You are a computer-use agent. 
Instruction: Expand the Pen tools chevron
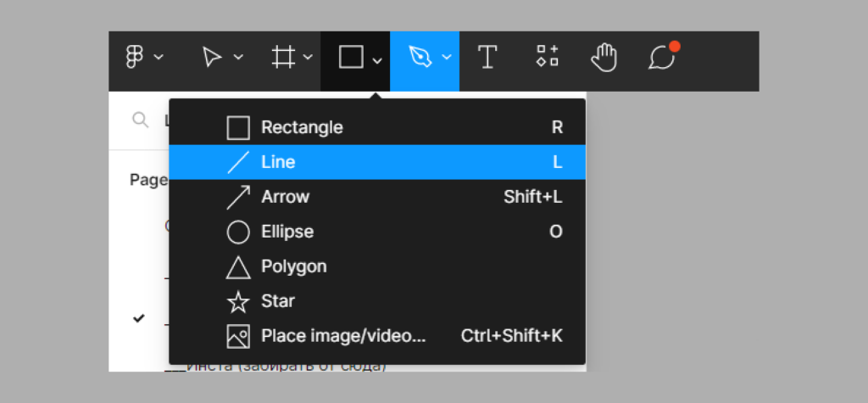(x=447, y=57)
